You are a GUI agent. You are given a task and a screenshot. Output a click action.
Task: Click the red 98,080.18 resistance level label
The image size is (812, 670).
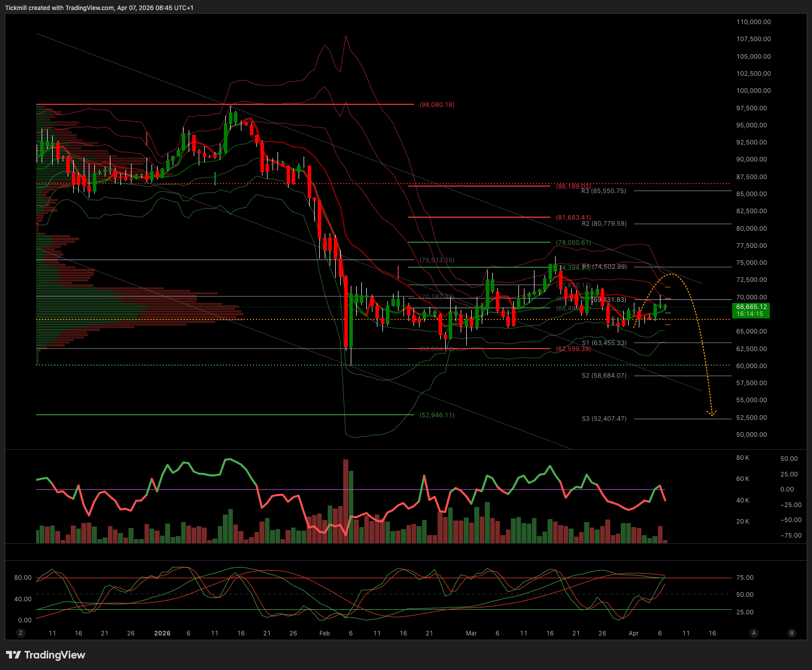pos(437,105)
